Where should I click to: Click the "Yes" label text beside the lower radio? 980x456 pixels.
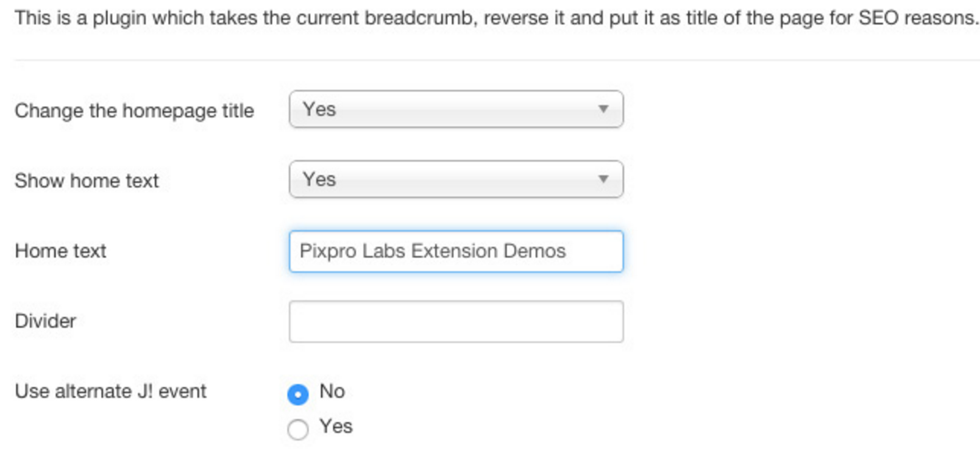[336, 427]
